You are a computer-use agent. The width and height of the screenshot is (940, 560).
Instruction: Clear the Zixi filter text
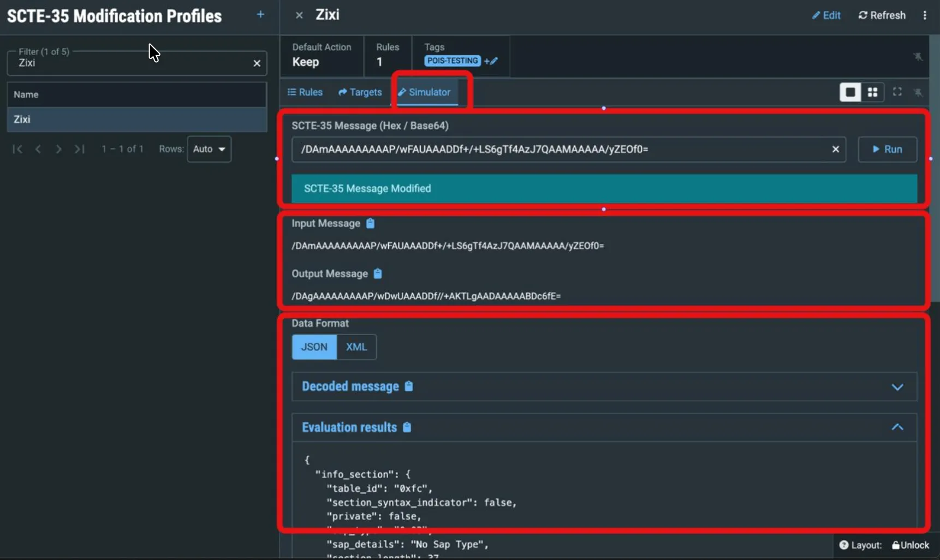click(x=257, y=63)
